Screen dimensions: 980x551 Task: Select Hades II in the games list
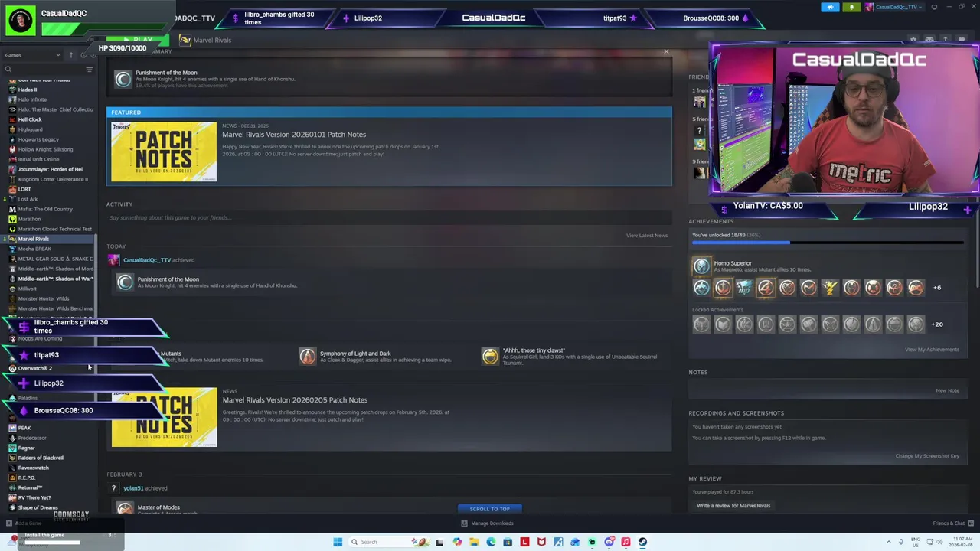pyautogui.click(x=27, y=90)
